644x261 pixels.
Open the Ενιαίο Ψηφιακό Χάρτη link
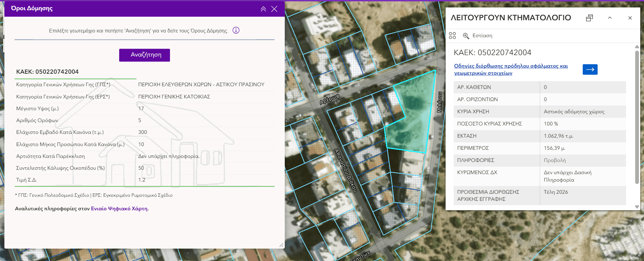(119, 209)
